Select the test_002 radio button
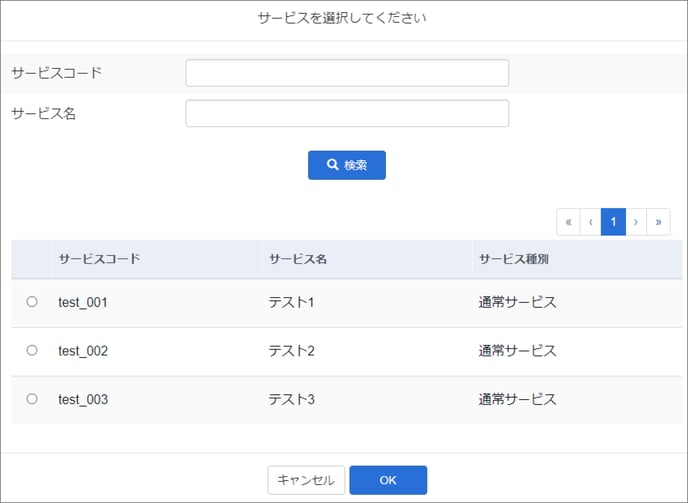 [32, 350]
